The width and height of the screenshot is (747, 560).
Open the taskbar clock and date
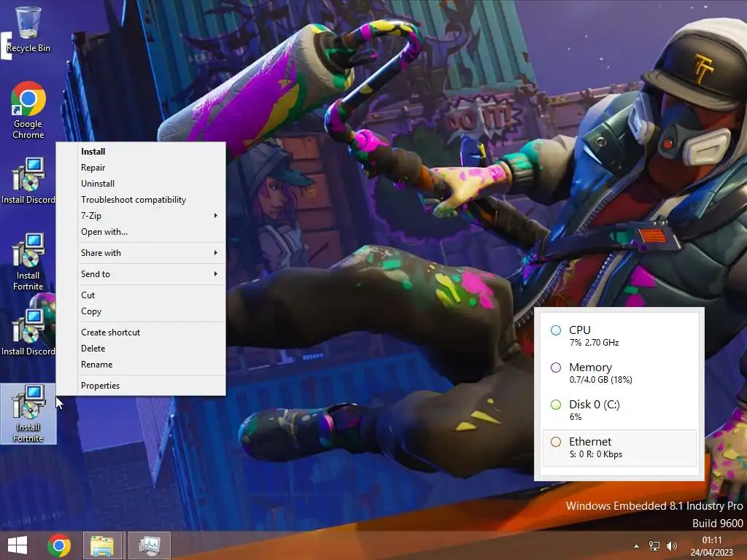click(712, 546)
